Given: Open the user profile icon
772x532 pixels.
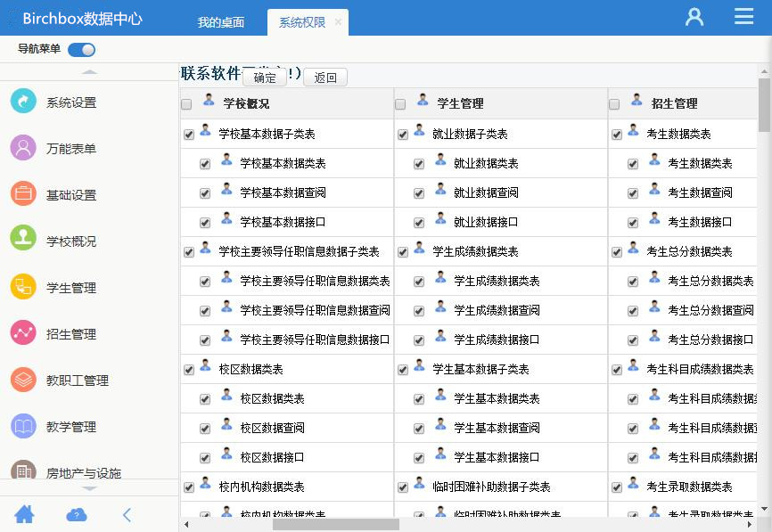Looking at the screenshot, I should click(694, 17).
